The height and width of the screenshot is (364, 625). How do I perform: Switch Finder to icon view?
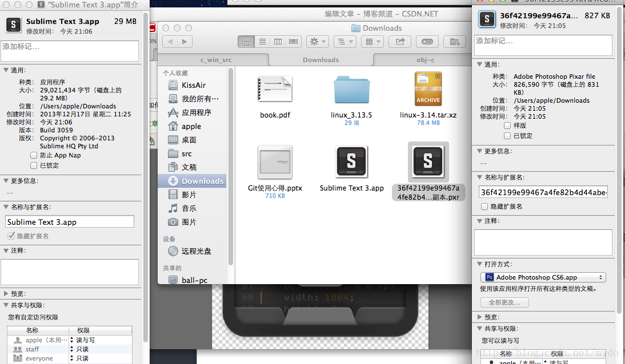[x=246, y=42]
